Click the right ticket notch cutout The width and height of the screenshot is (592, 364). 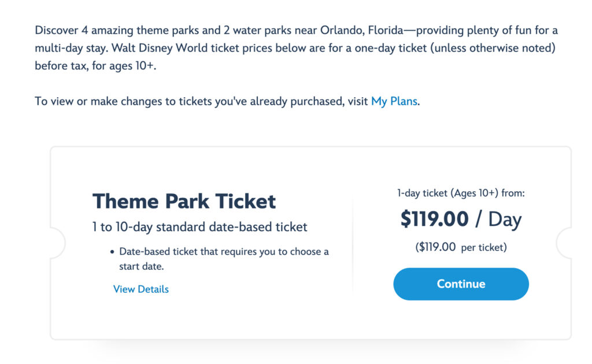pyautogui.click(x=564, y=243)
